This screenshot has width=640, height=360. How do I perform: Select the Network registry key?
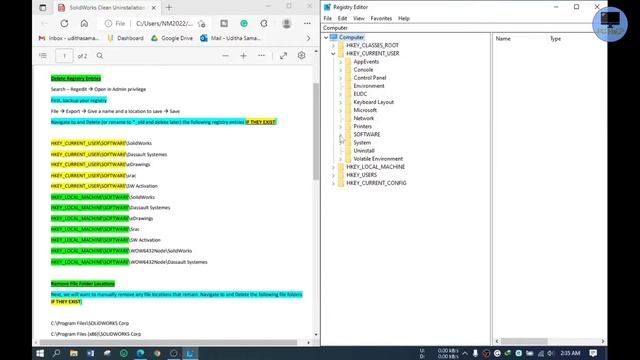363,118
